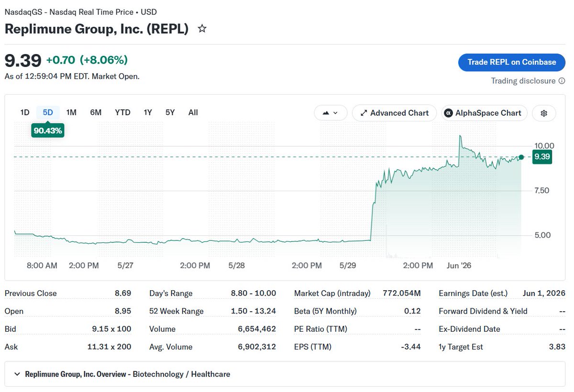Add REPL to watchlist with star icon

tap(202, 29)
